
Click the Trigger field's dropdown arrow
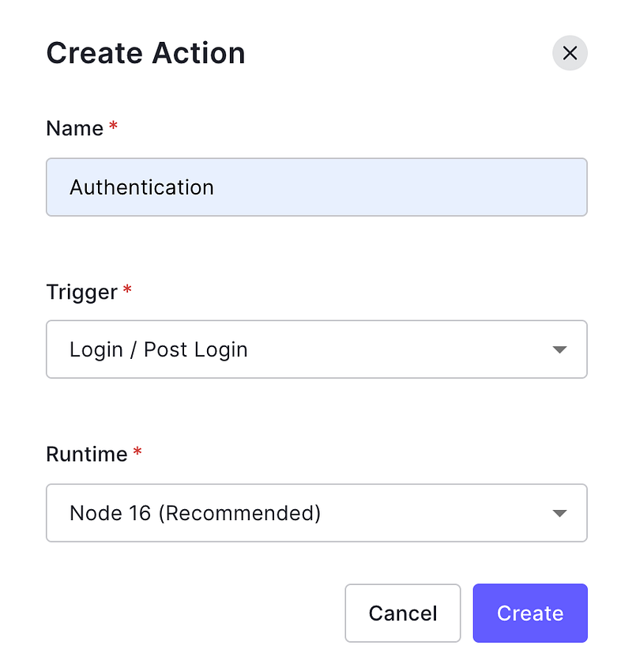[x=560, y=349]
